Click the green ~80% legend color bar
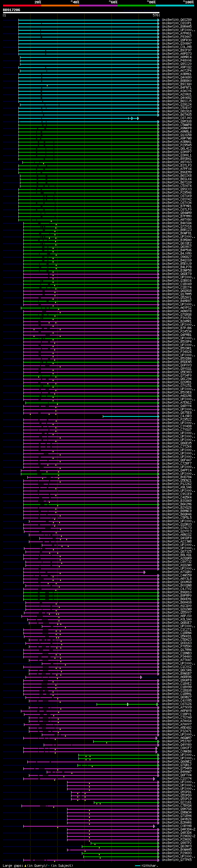This screenshot has width=197, height=868. (x=137, y=6)
